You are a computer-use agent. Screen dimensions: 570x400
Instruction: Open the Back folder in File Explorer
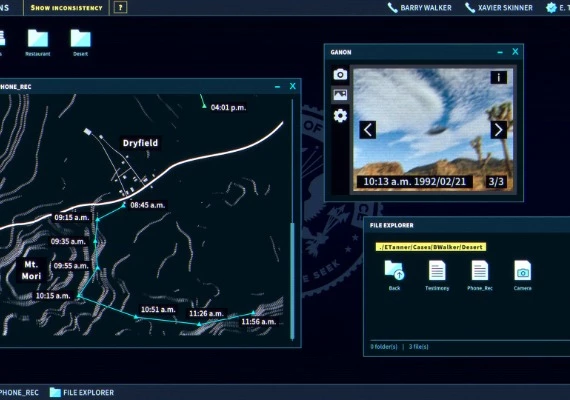[x=394, y=275]
